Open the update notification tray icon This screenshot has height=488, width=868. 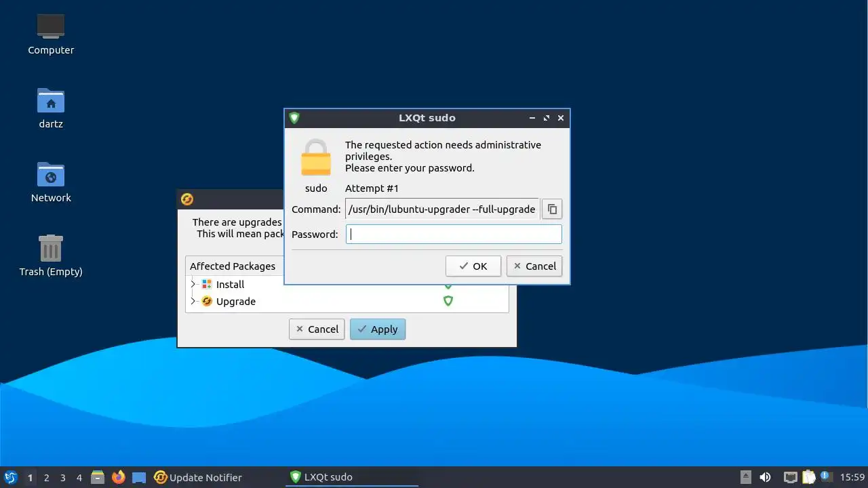pyautogui.click(x=825, y=476)
